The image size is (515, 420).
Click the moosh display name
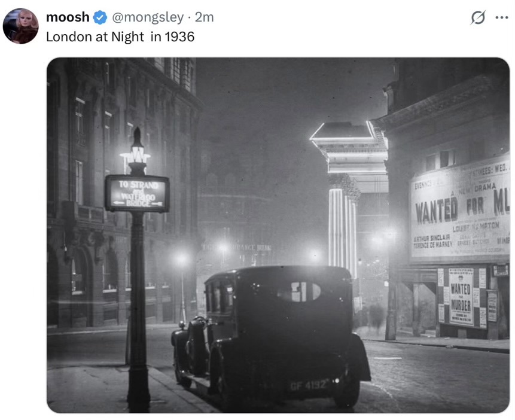click(68, 17)
